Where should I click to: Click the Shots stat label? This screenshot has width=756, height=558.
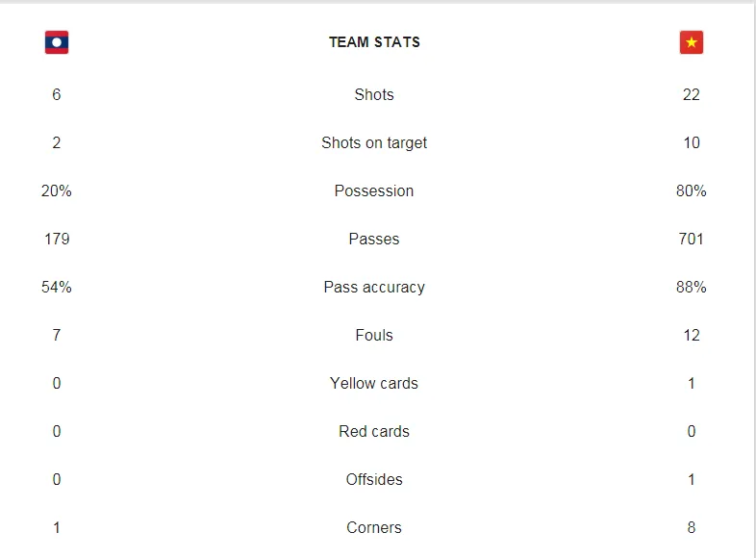click(374, 94)
